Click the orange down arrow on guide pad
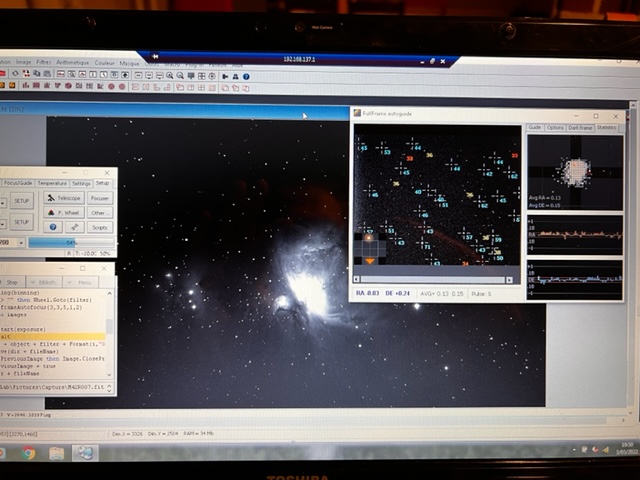 pyautogui.click(x=370, y=260)
